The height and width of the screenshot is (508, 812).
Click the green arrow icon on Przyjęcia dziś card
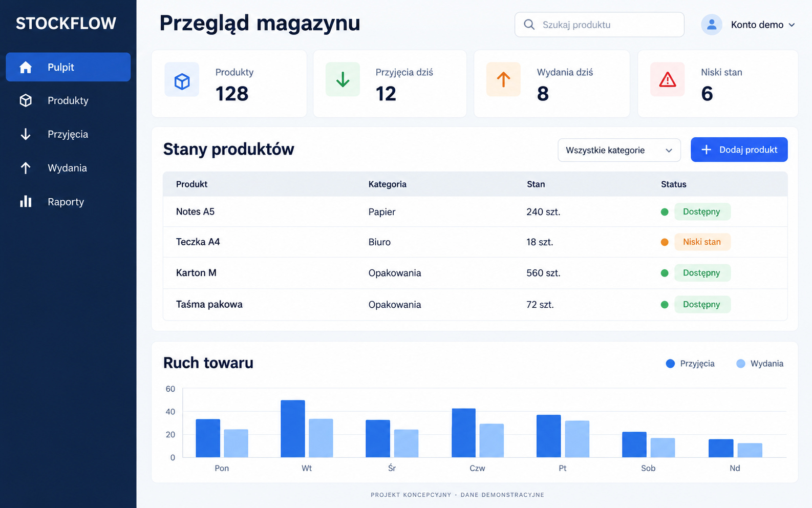pos(343,80)
